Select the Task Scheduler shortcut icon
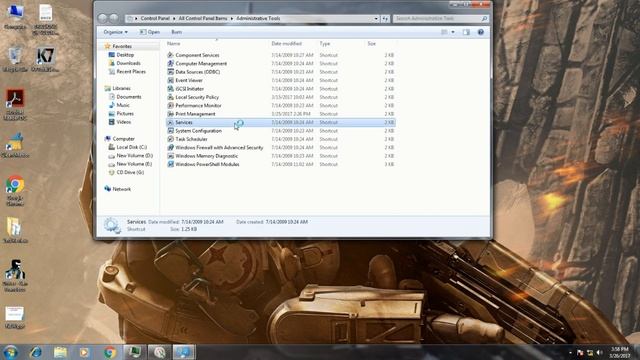Screen dimensions: 640x360 [171, 139]
